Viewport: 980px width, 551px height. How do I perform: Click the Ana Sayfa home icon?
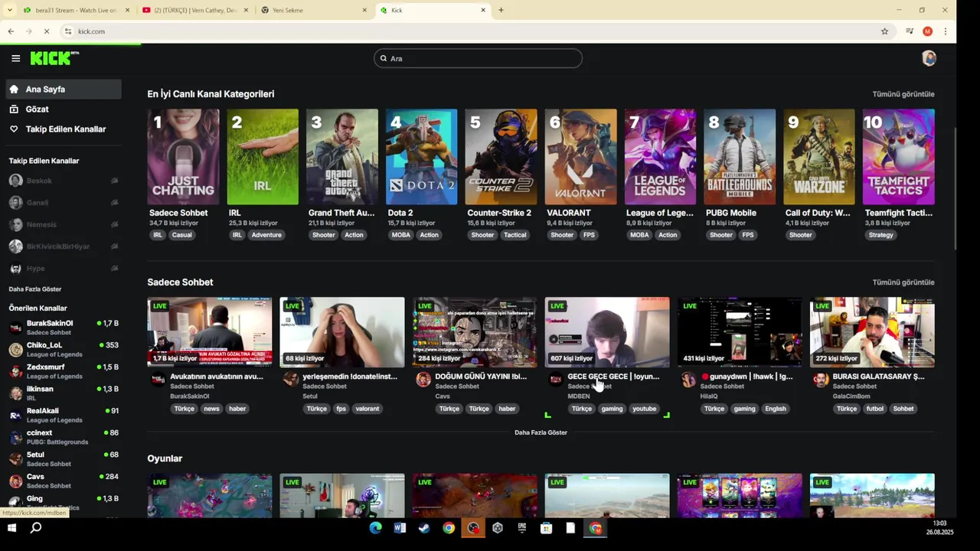point(14,90)
